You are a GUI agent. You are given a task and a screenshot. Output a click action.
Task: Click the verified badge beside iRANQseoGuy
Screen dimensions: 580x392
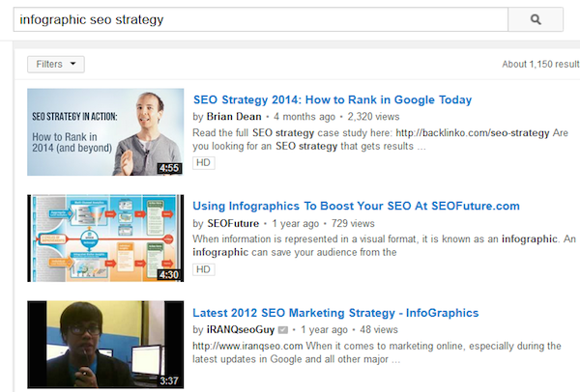283,330
